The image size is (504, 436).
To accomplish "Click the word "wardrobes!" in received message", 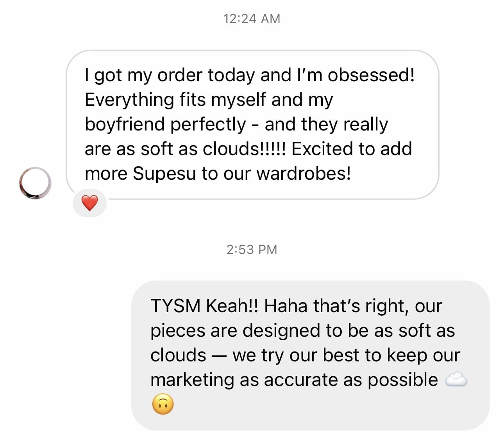I will point(304,173).
